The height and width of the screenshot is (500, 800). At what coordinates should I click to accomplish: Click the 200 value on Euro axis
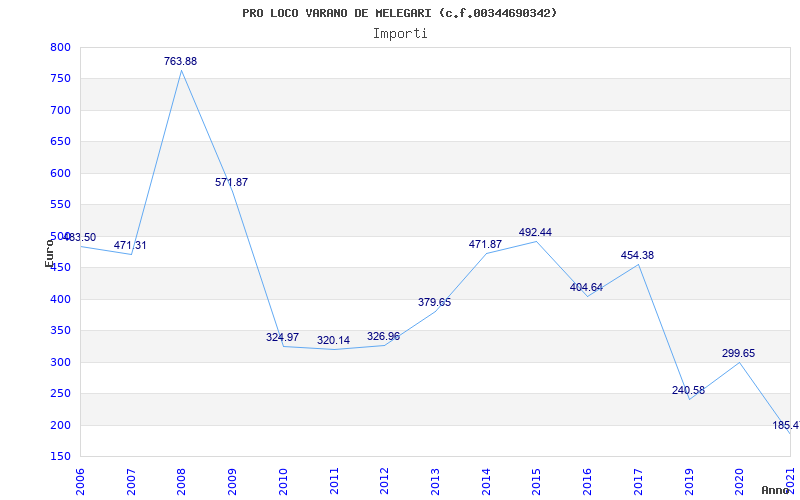point(60,425)
